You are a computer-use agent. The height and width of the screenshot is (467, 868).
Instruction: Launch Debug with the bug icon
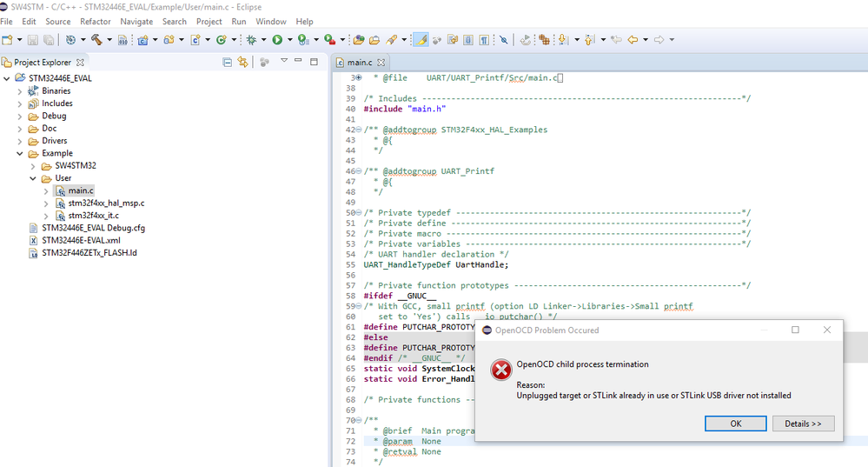pyautogui.click(x=251, y=40)
